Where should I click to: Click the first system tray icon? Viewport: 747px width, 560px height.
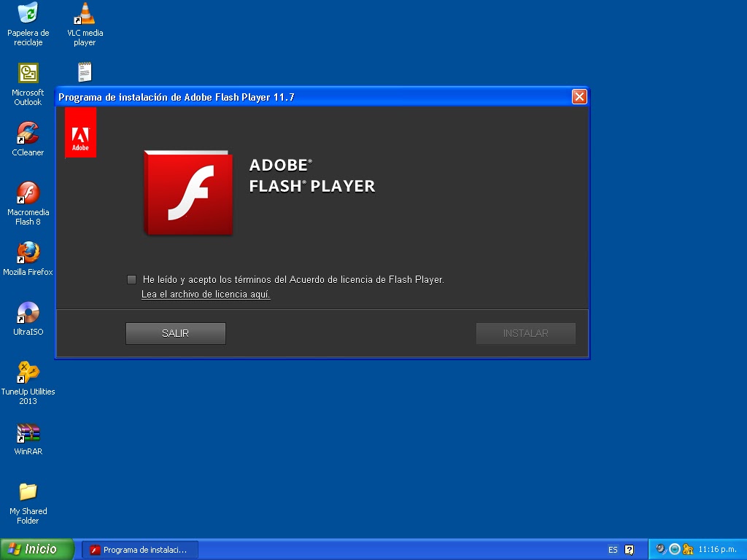[661, 549]
